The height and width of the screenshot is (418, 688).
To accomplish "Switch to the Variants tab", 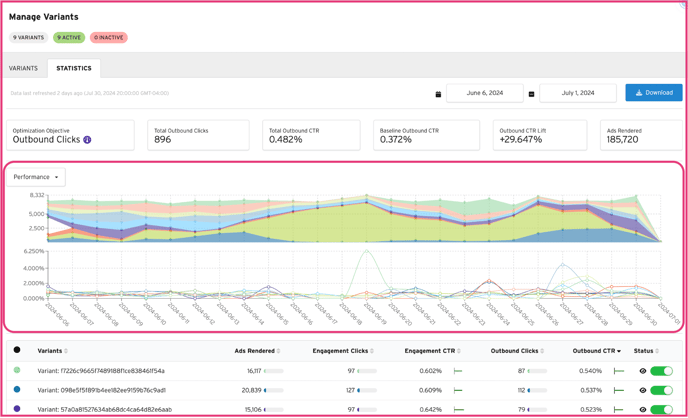I will coord(23,69).
